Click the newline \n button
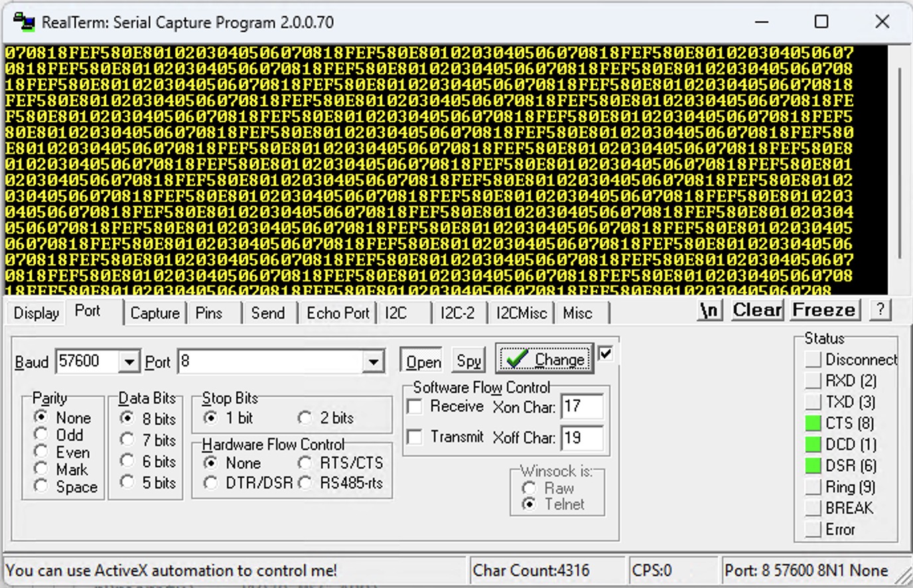 click(x=709, y=310)
